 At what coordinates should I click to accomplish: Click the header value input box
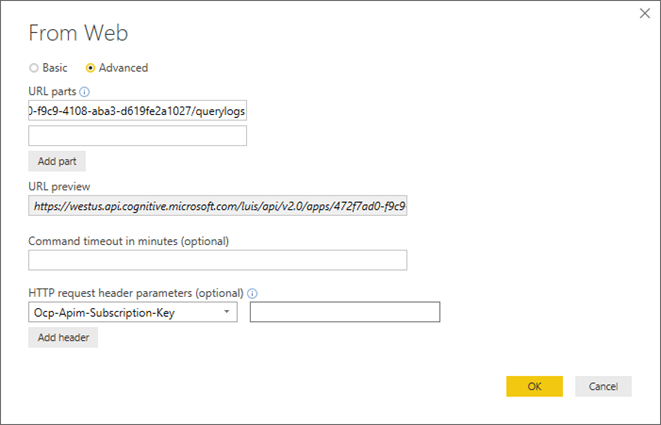click(x=345, y=313)
